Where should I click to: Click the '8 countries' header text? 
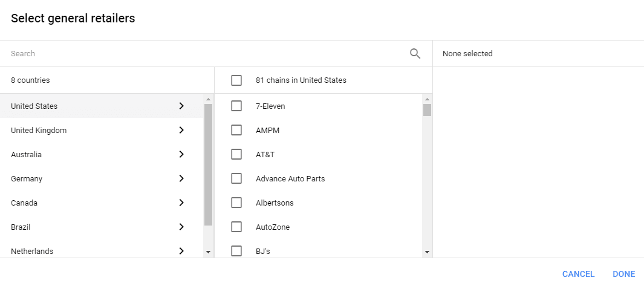[x=30, y=80]
